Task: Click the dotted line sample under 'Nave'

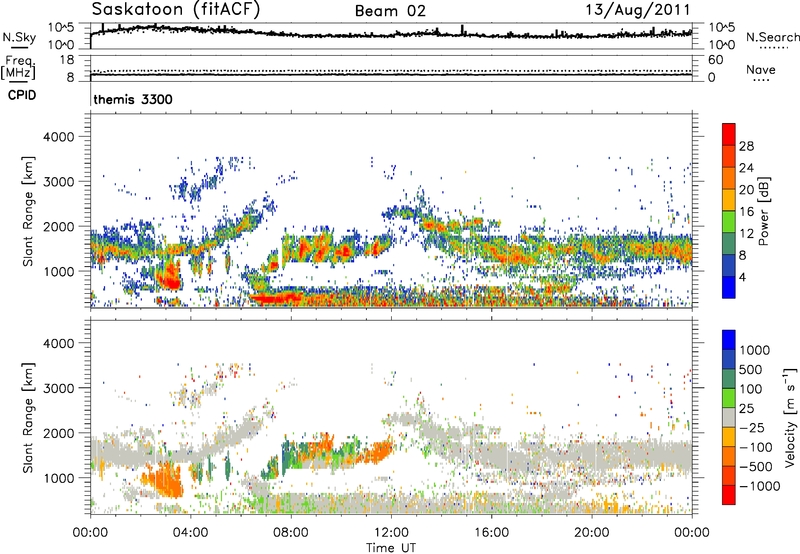Action: (761, 80)
